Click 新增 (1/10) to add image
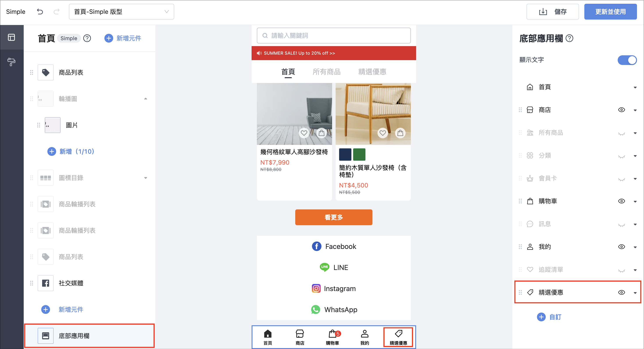This screenshot has height=349, width=644. click(71, 151)
